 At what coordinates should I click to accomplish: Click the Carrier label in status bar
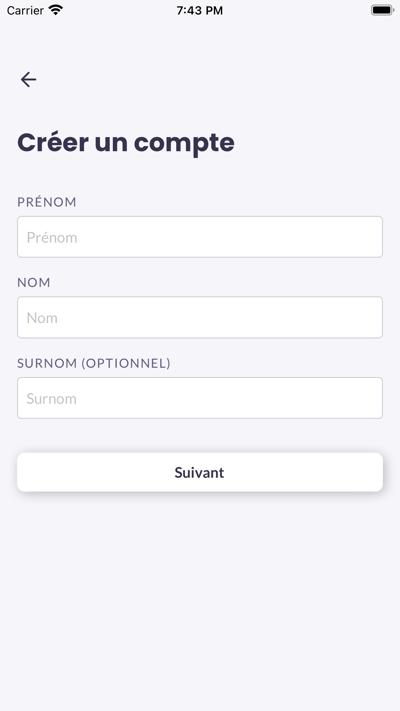click(25, 10)
